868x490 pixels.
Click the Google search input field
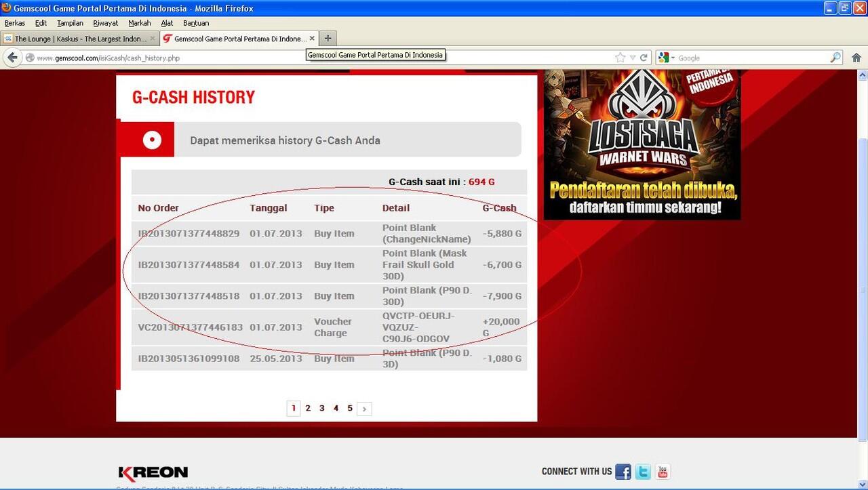pos(753,58)
